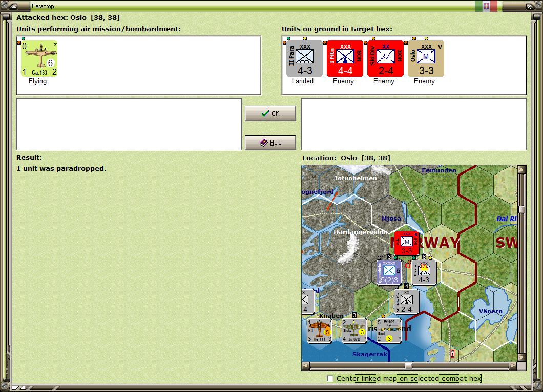
Task: Click the 'Mjøsa' lake label on map
Action: [391, 219]
